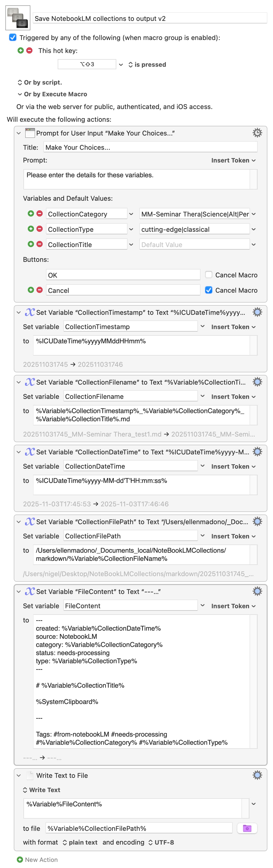The image size is (273, 868).
Task: Open gear menu of Prompt for User Input action
Action: click(257, 133)
